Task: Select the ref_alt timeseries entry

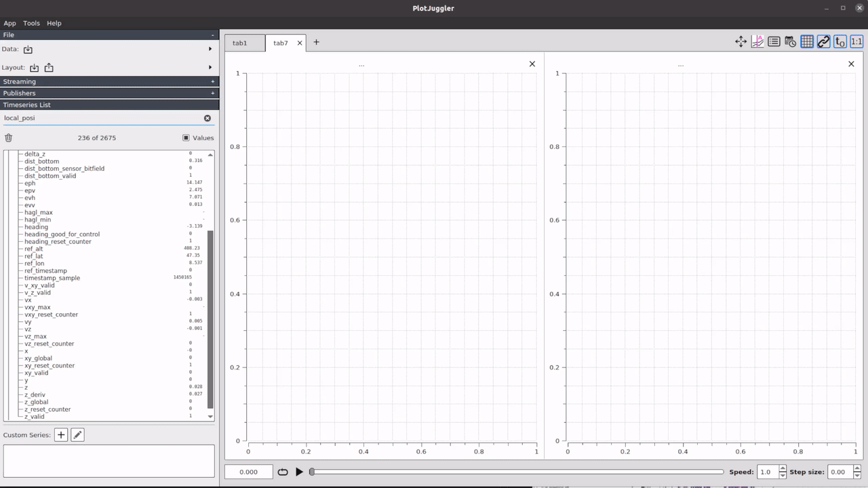Action: coord(35,249)
